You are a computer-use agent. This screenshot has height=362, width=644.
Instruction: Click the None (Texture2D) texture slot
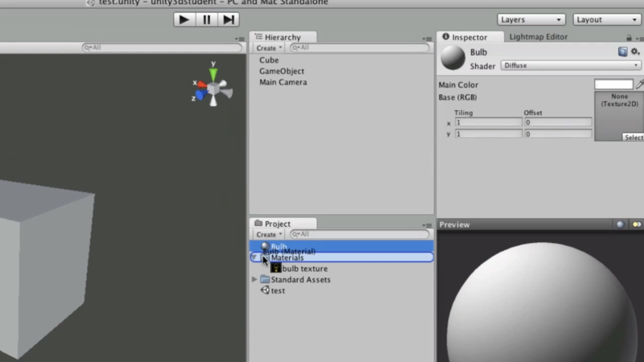[619, 116]
